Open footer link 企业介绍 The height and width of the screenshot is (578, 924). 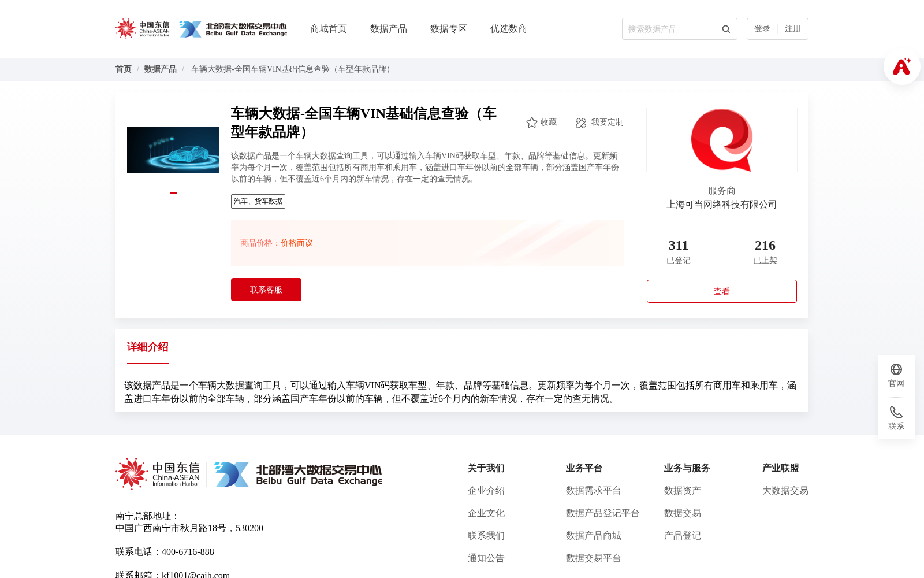[486, 491]
